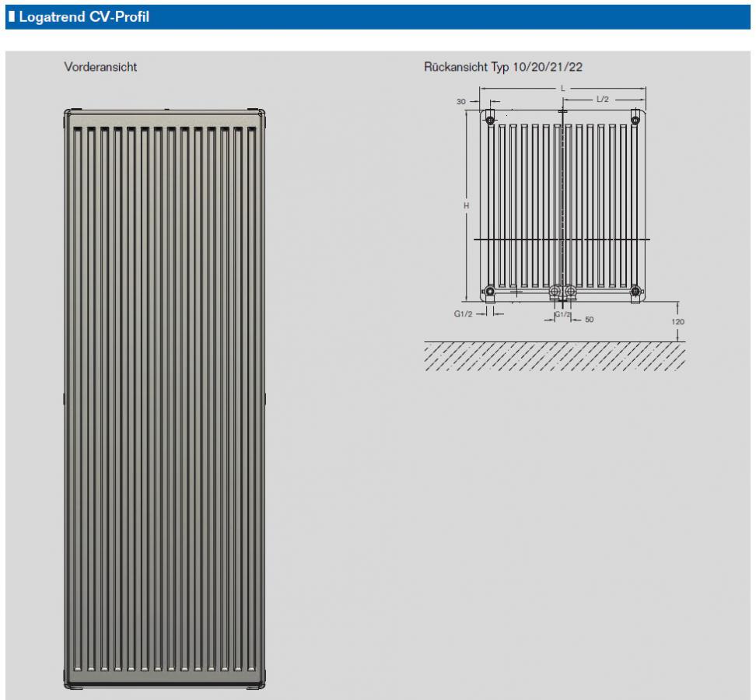Click the center G1/2 connection label
Viewport: 756px width, 700px height.
click(562, 313)
